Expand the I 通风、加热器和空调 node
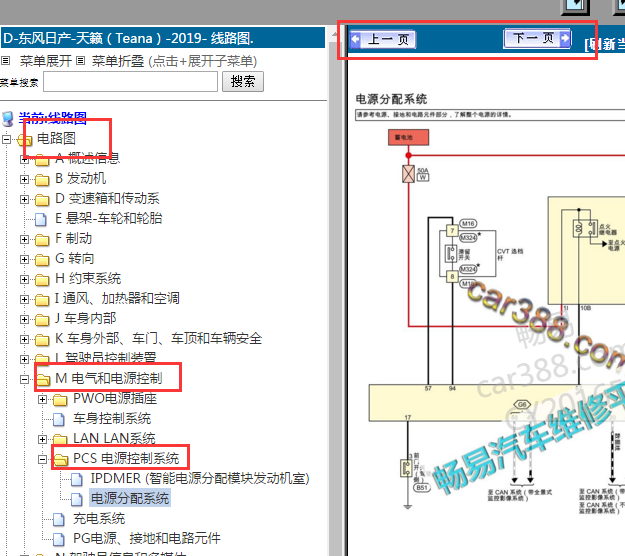 [x=24, y=299]
